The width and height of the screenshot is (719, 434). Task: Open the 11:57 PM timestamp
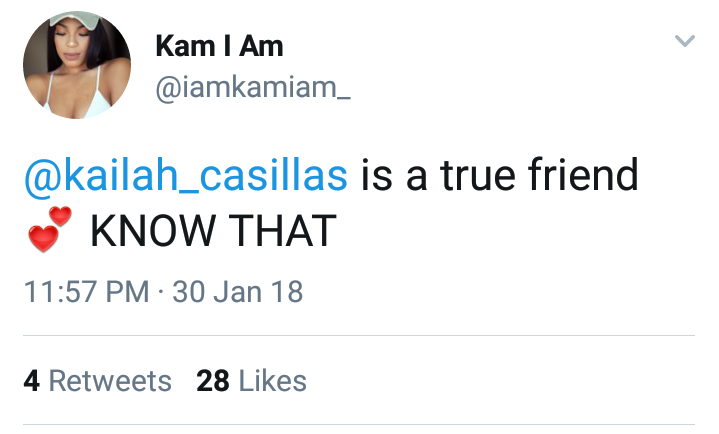87,292
